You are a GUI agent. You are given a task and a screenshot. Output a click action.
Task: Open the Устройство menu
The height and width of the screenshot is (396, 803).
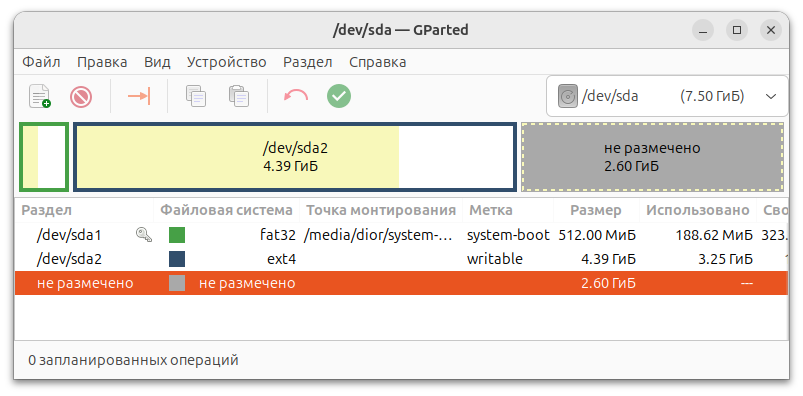point(226,62)
